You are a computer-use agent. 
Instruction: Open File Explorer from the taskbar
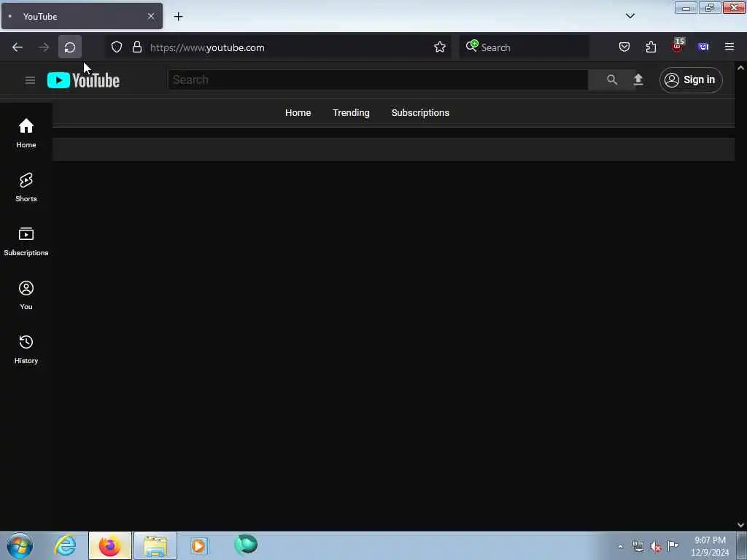(155, 545)
